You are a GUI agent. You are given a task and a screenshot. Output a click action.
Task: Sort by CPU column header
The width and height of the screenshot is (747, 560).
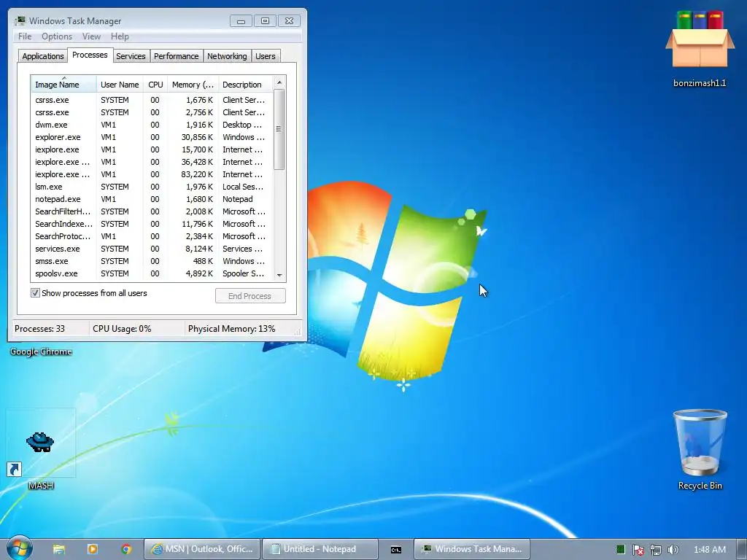pyautogui.click(x=155, y=85)
